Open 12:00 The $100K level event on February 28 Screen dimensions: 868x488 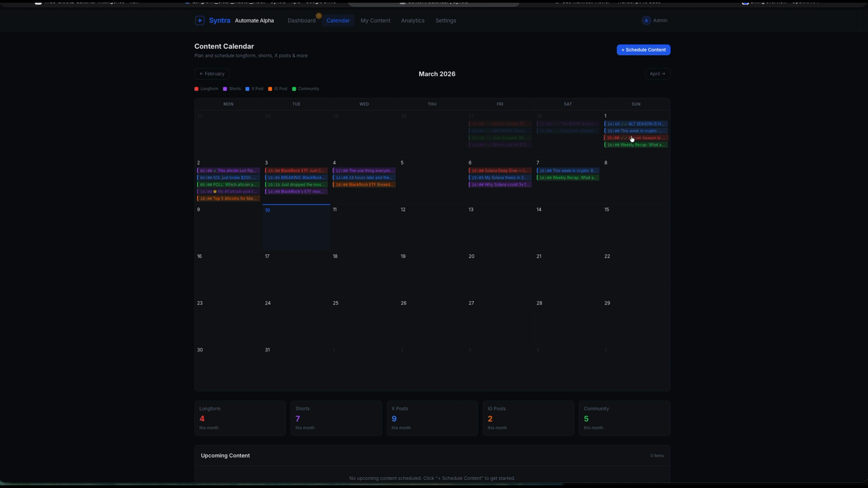[568, 124]
